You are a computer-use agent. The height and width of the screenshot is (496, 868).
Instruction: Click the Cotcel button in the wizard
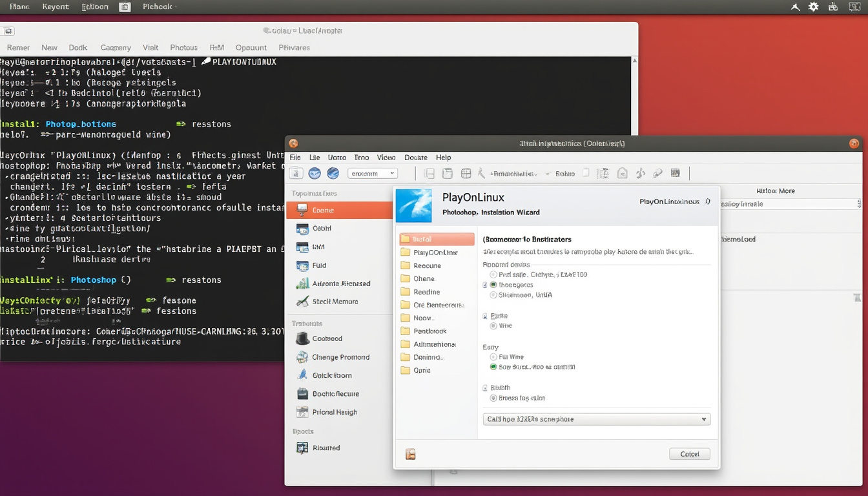coord(690,454)
